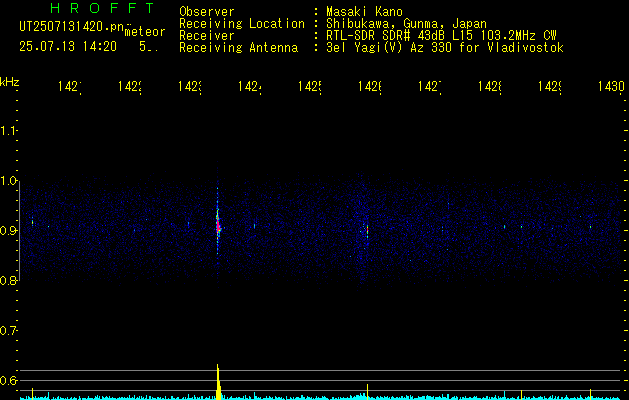Click the 1.0 frequency axis label
Viewport: 629px width, 400px height.
click(x=9, y=181)
